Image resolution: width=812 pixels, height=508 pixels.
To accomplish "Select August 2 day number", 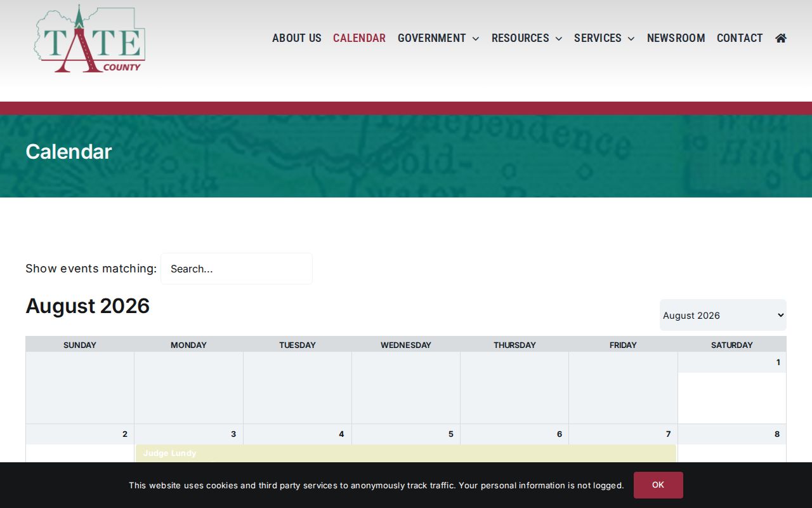I will tap(125, 434).
